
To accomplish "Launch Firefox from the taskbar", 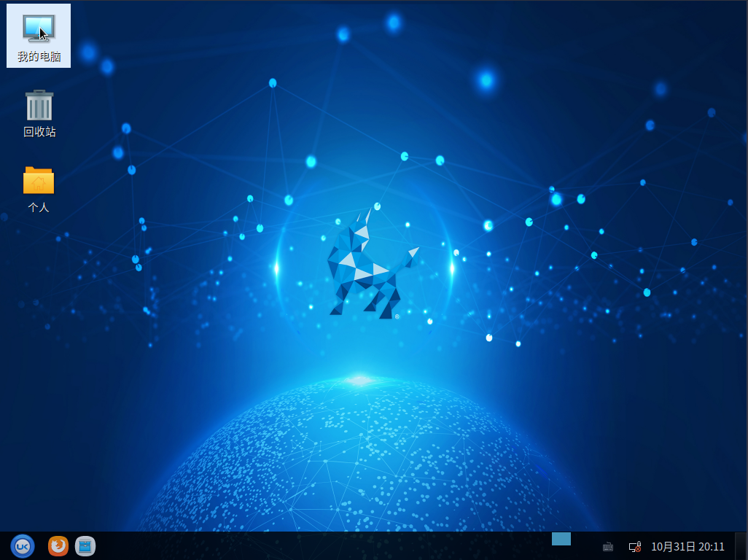I will 58,545.
